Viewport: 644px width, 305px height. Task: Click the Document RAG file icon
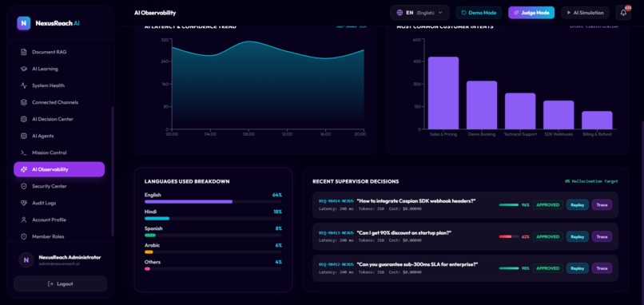[24, 52]
